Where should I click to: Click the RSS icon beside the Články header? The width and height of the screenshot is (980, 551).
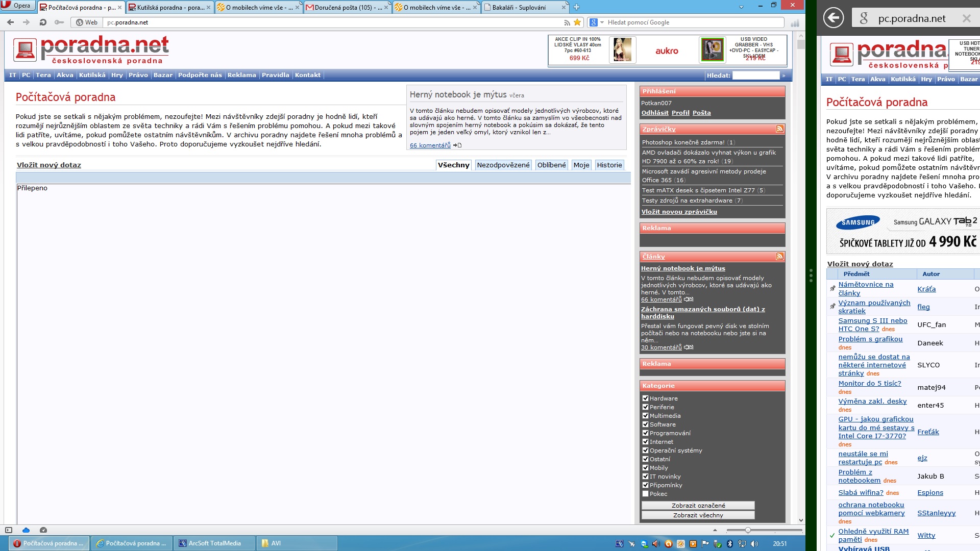tap(779, 257)
